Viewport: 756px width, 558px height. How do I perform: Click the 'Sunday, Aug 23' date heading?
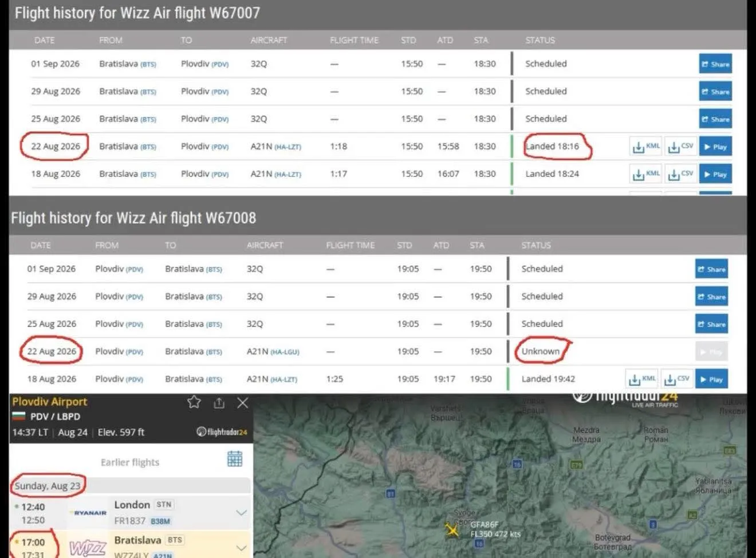[x=48, y=486]
